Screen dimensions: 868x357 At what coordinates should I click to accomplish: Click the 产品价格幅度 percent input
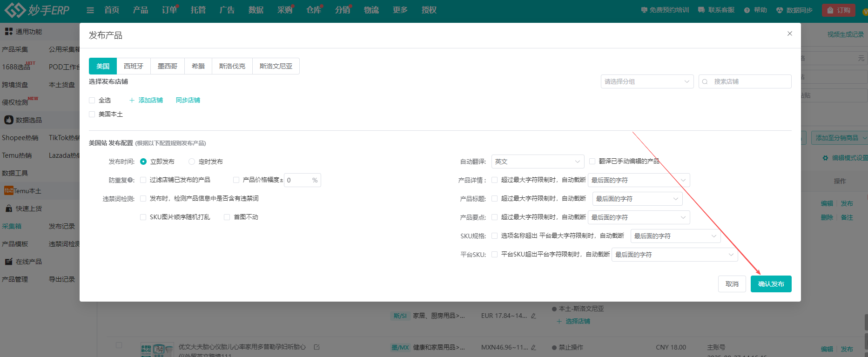302,180
